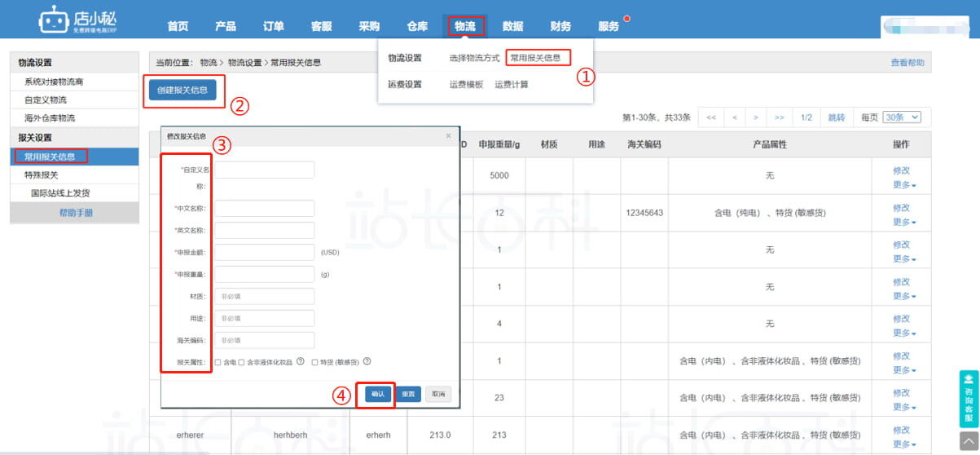Expand 更多 for the 12345643 customs code row
The width and height of the screenshot is (980, 455).
pyautogui.click(x=904, y=222)
